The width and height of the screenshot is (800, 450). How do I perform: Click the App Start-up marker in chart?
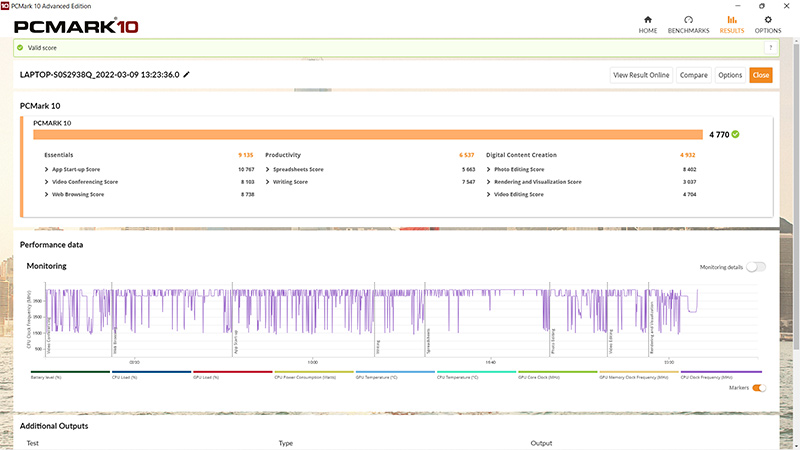pyautogui.click(x=235, y=342)
